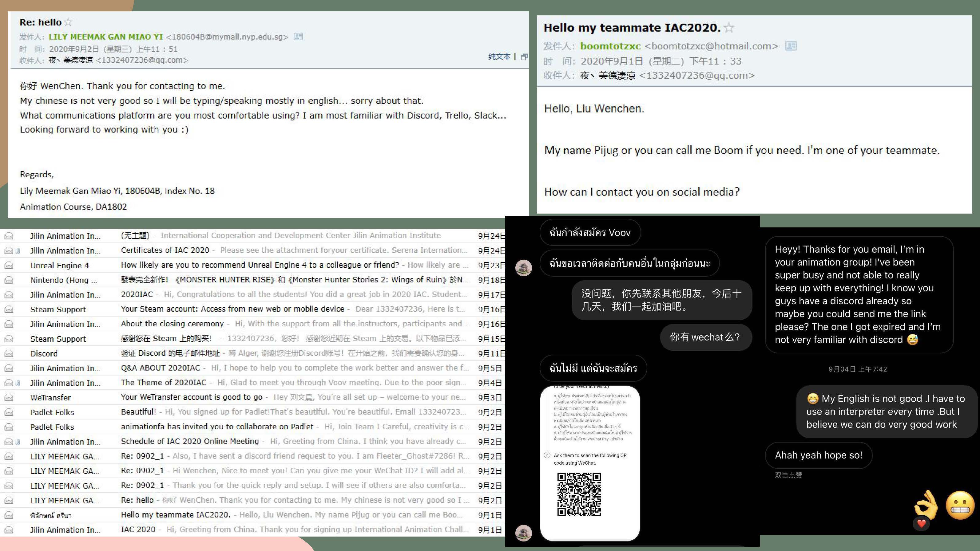Click the "My English is not good" message bubble
This screenshot has height=551, width=980.
click(887, 412)
